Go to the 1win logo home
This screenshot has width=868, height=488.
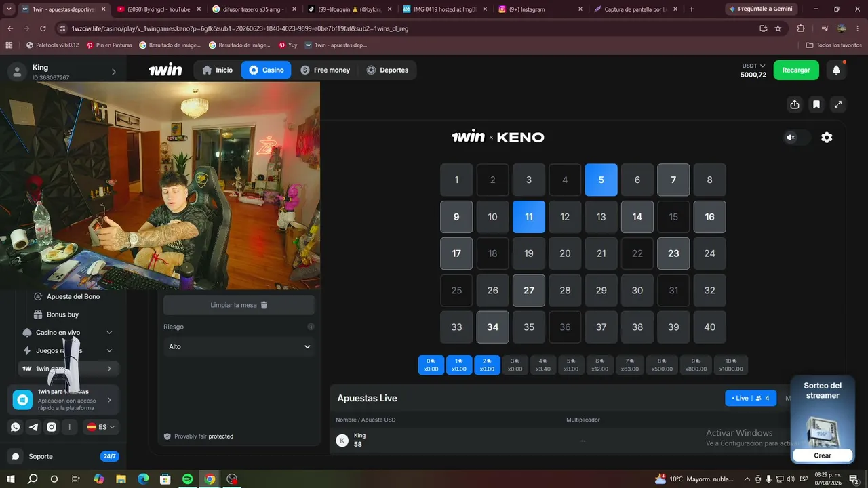[x=165, y=70]
